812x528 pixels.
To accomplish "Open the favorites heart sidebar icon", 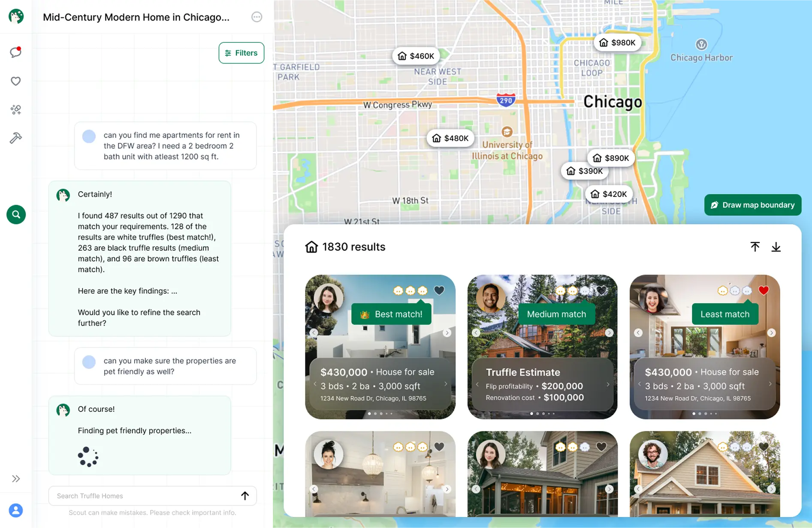I will pos(16,81).
